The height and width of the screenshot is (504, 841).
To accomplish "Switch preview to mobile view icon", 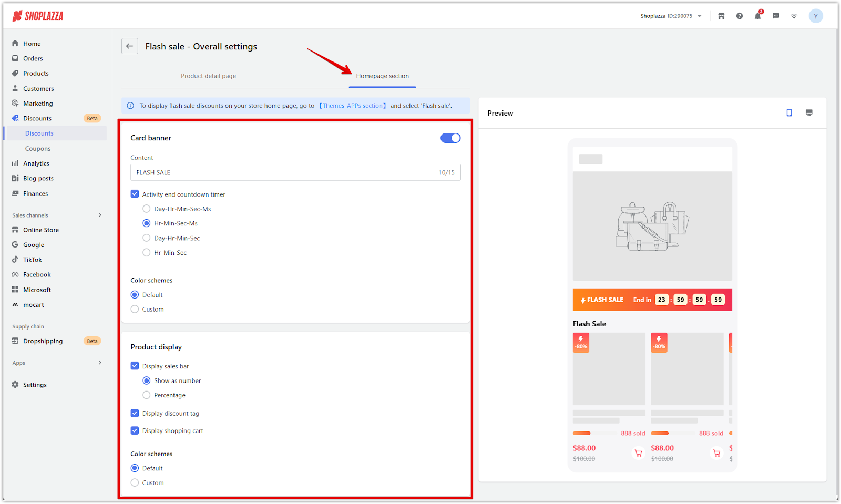I will click(789, 113).
